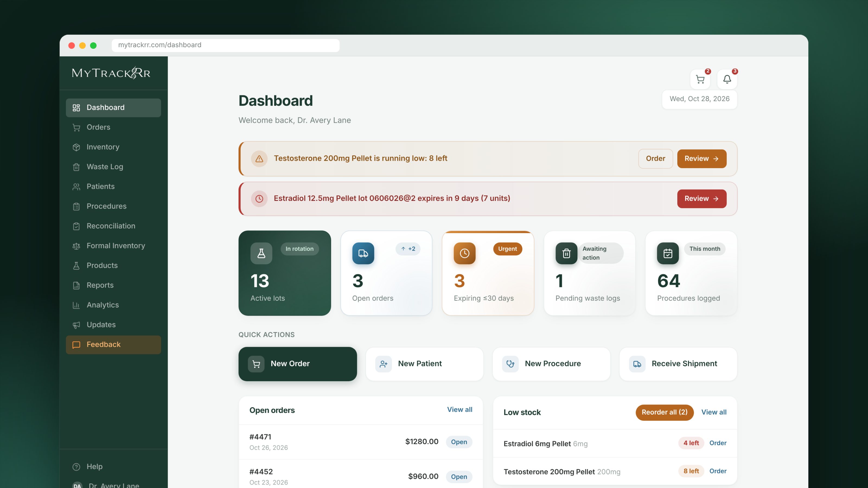The height and width of the screenshot is (488, 868).
Task: Open order #4452 row
Action: click(360, 474)
